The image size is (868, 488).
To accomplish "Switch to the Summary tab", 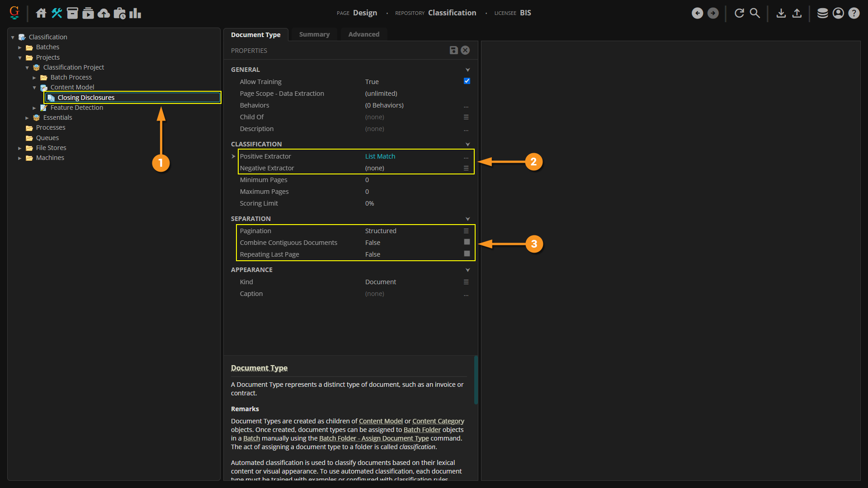I will coord(314,34).
